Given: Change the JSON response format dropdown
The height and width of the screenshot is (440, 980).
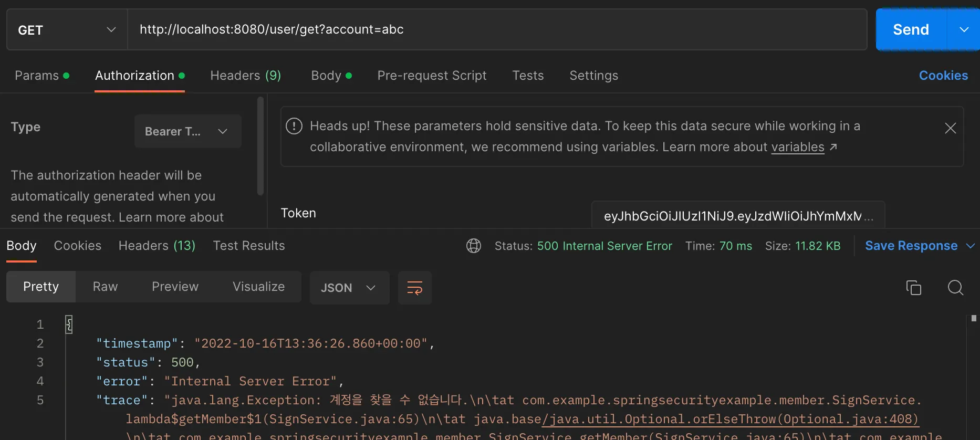Looking at the screenshot, I should point(349,288).
